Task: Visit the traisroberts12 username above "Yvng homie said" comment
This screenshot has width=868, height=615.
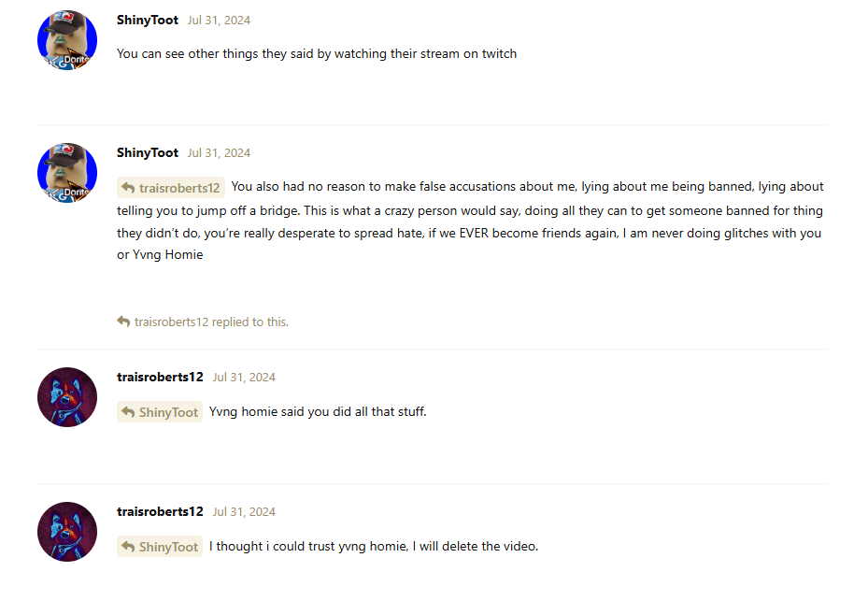Action: 160,377
